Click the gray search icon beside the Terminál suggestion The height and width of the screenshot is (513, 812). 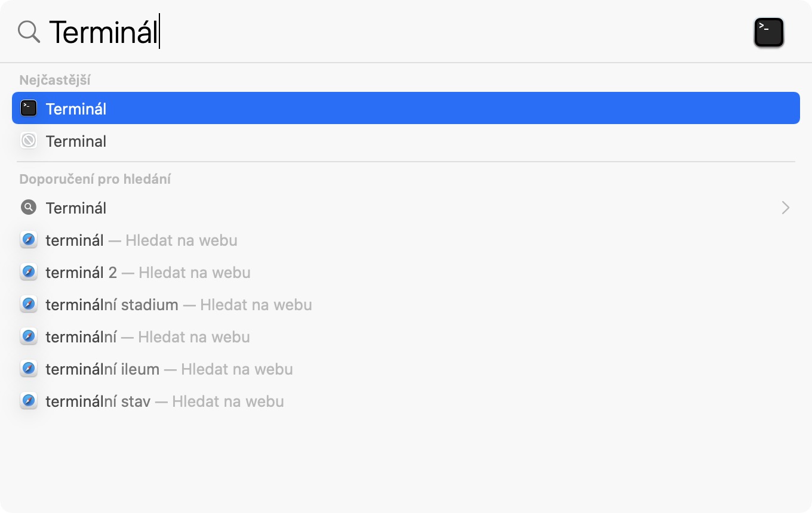click(29, 208)
